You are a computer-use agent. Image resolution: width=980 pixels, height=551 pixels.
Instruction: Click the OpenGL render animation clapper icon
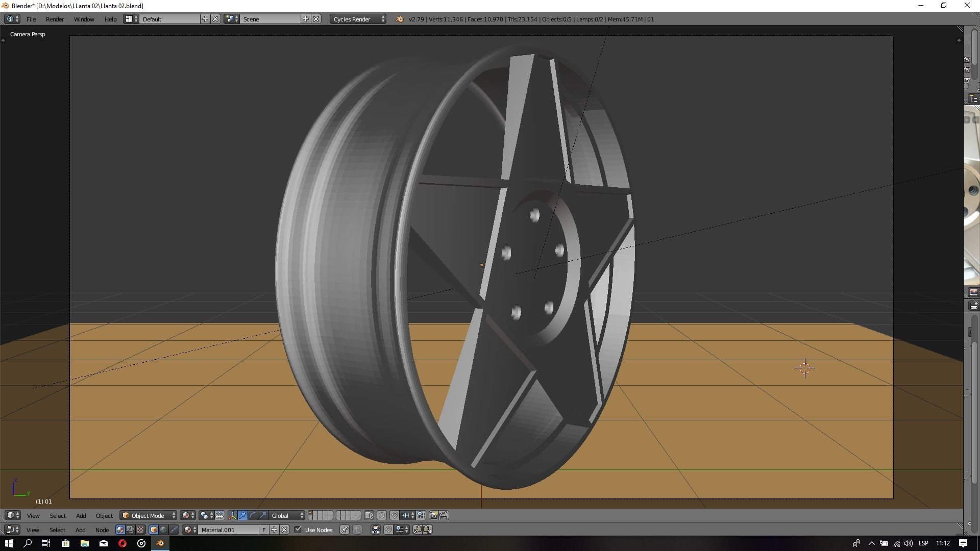click(x=444, y=515)
